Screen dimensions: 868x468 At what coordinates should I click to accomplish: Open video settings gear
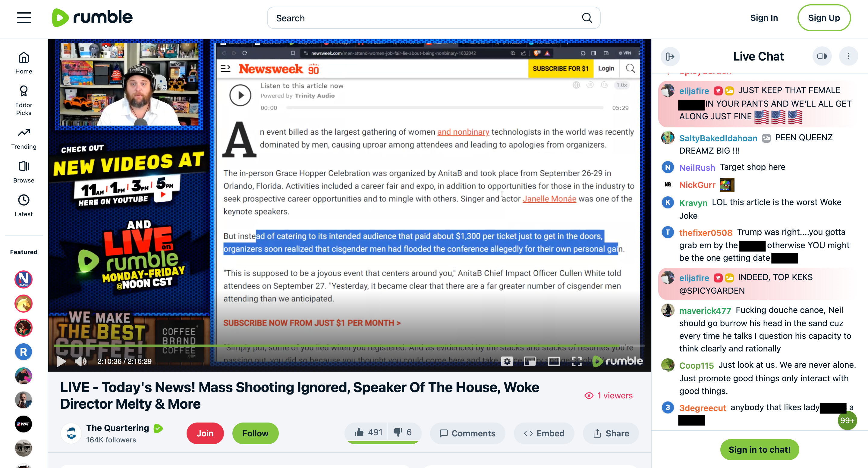[507, 361]
